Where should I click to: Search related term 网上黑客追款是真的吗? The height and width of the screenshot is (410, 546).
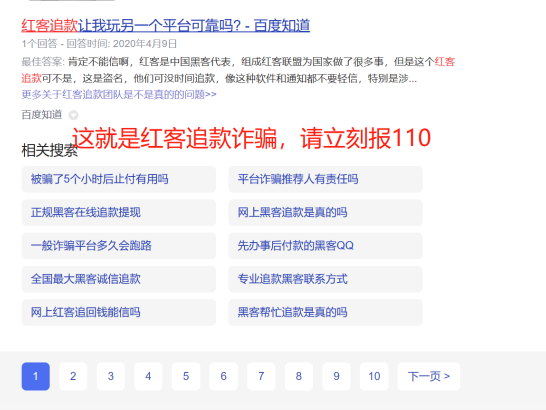coord(325,212)
